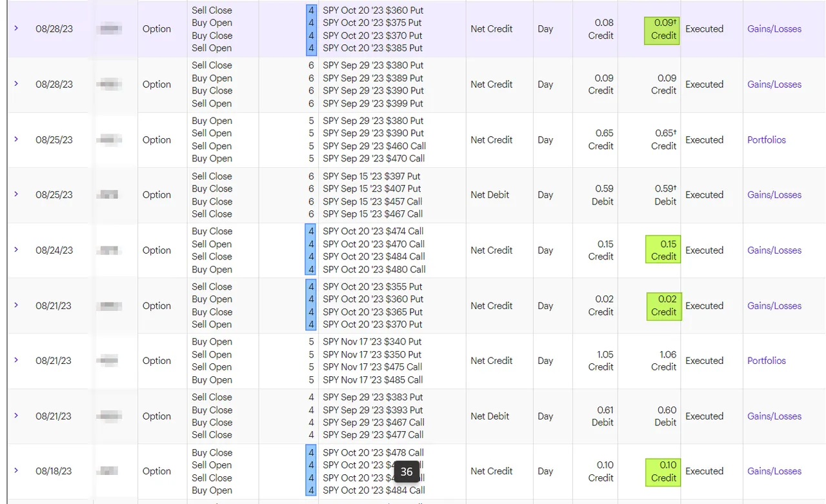Click the SPY Oct 20 '23 $375 Put leg
The image size is (826, 504).
pos(373,23)
